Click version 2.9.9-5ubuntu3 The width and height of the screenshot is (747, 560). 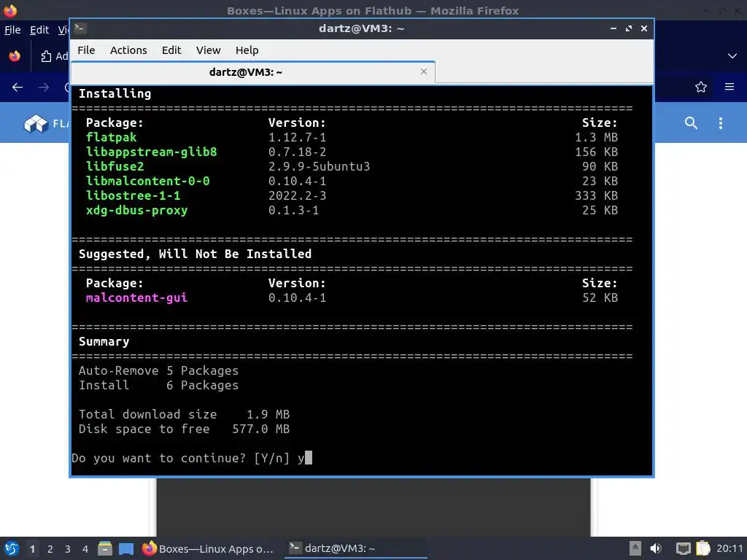click(x=319, y=166)
